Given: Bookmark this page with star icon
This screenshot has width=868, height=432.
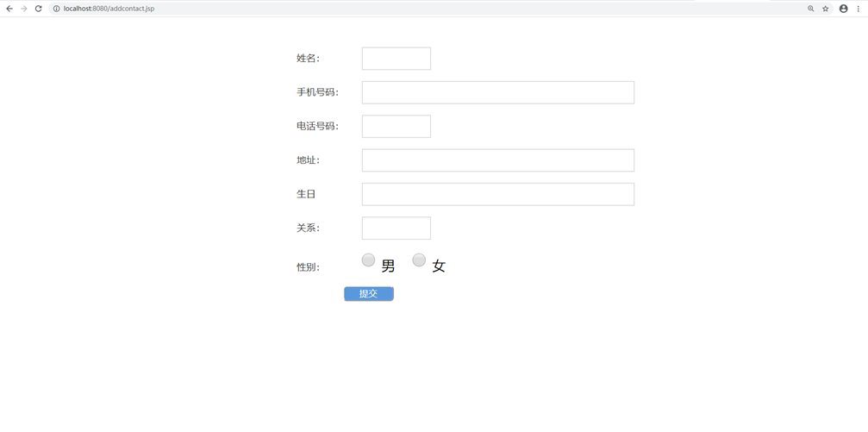Looking at the screenshot, I should (x=826, y=9).
